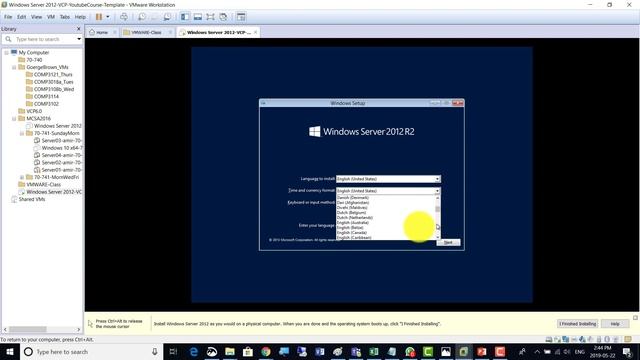Viewport: 640px width, 360px height.
Task: Click the Help button in the install bar
Action: pos(615,324)
